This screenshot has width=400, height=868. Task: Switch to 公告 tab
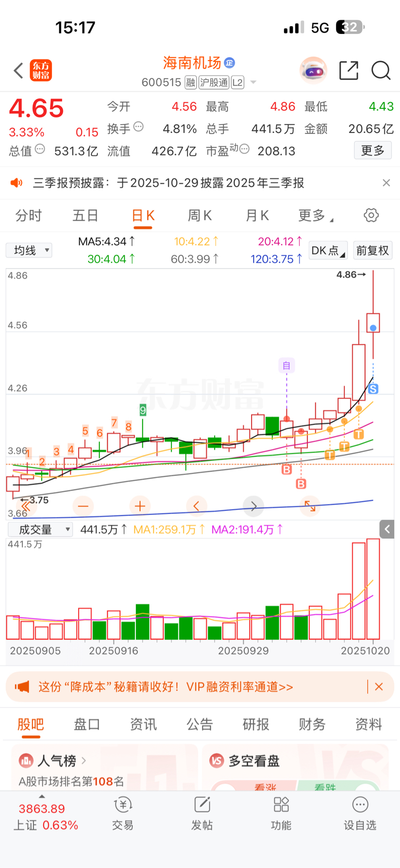(x=200, y=724)
